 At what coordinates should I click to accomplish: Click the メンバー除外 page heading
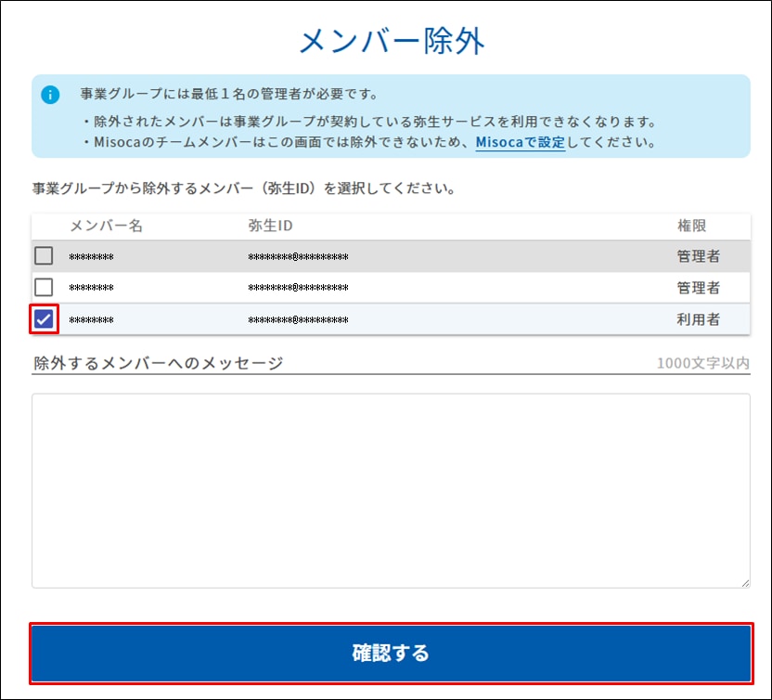click(x=391, y=42)
